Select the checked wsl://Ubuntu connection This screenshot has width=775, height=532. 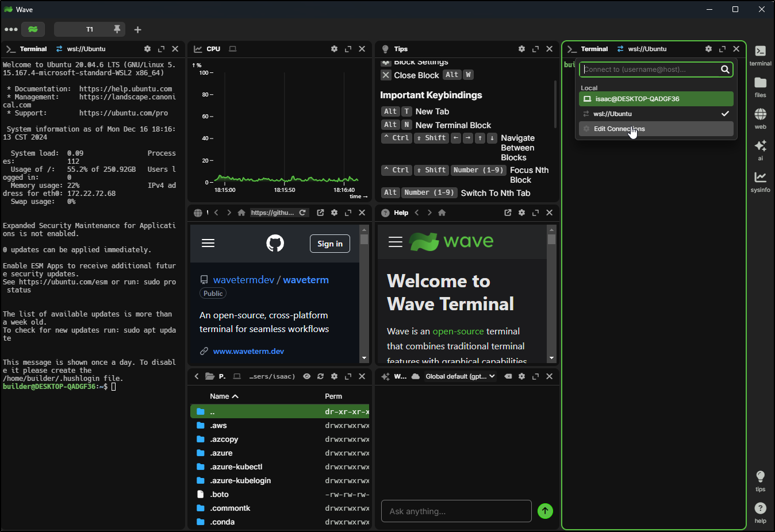[x=656, y=114]
